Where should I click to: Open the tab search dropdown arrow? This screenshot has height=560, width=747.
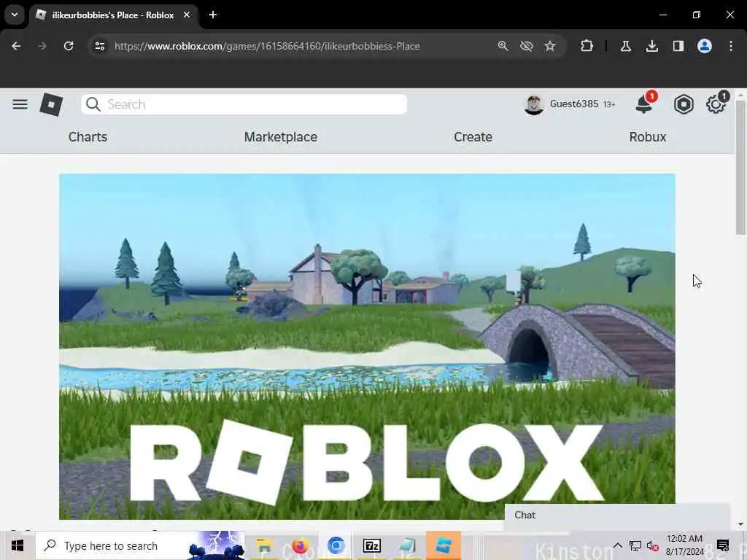(x=15, y=15)
